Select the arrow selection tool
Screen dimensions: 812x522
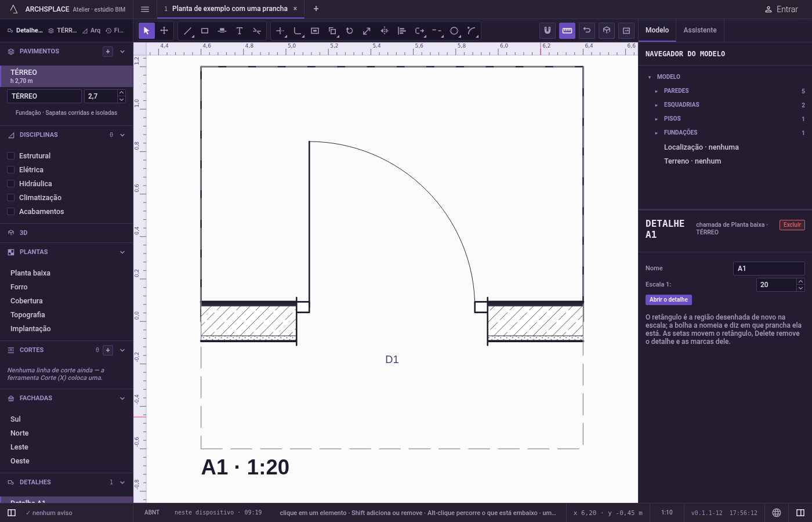[147, 31]
